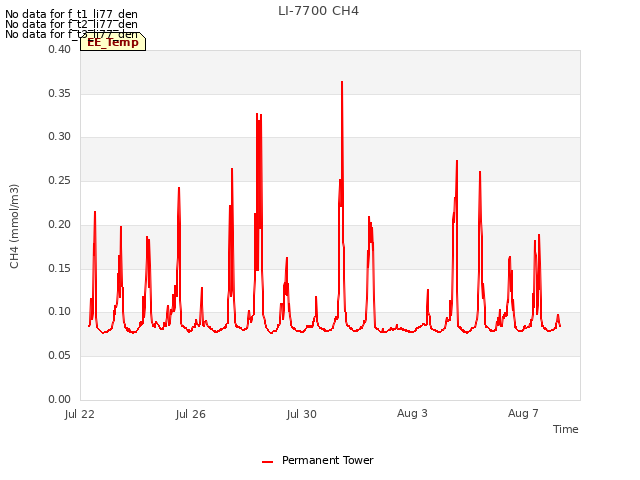Click the first data peak after Jul 22
This screenshot has height=480, width=640.
95,212
